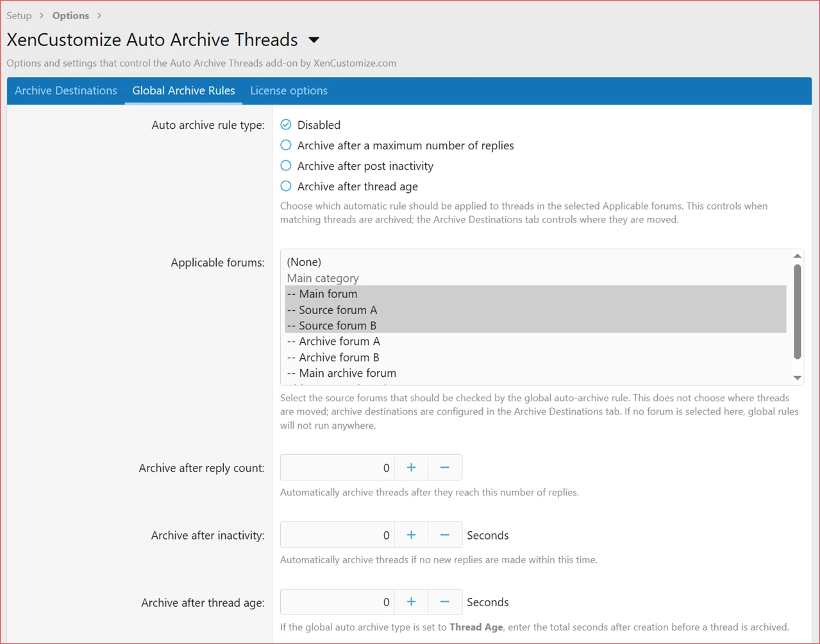Click the Applicable forums scrollbar thumb
The width and height of the screenshot is (820, 644).
point(797,311)
